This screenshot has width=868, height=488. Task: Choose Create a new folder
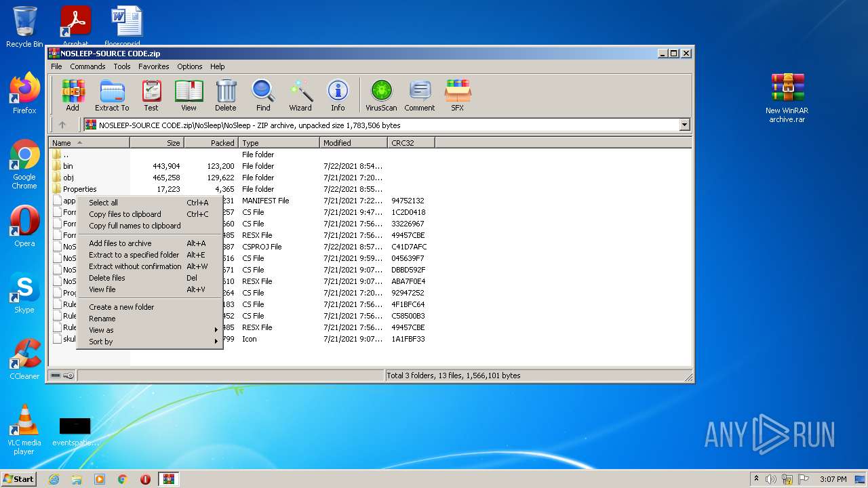click(150, 307)
